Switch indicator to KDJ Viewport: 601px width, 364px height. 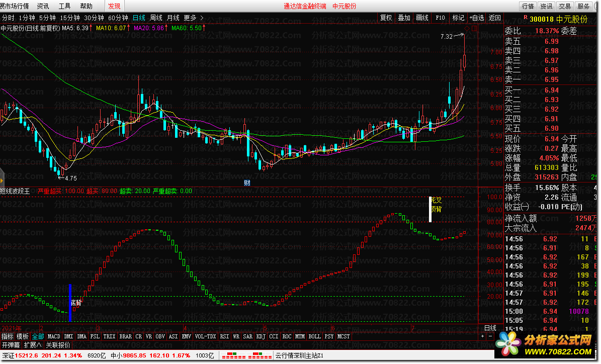261,336
